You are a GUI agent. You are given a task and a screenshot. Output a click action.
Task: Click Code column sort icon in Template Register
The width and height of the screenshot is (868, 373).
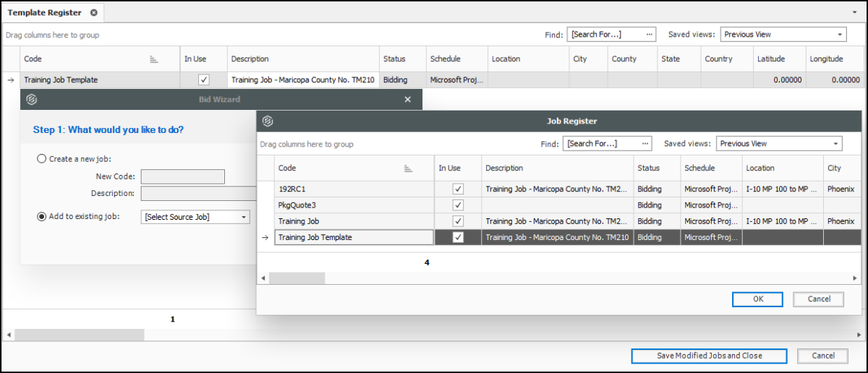click(x=153, y=59)
